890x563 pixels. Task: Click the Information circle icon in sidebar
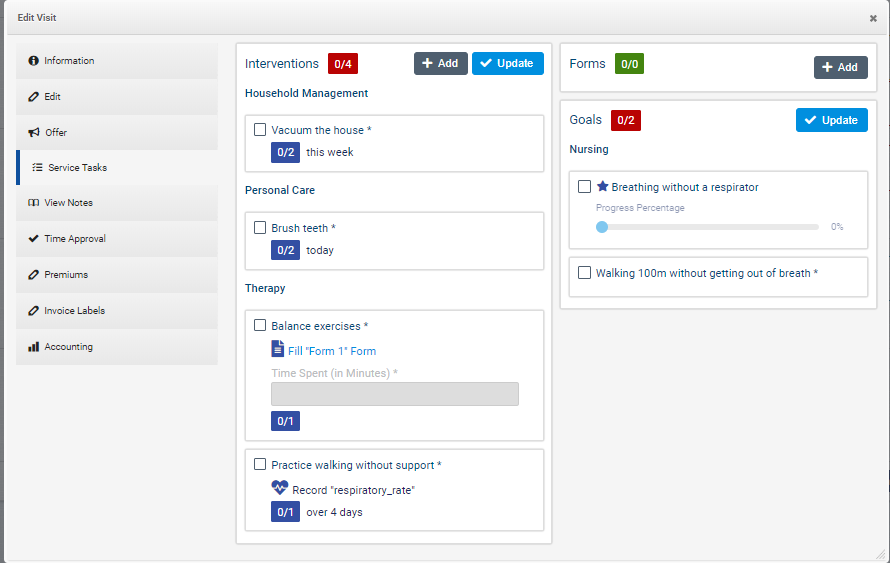34,61
